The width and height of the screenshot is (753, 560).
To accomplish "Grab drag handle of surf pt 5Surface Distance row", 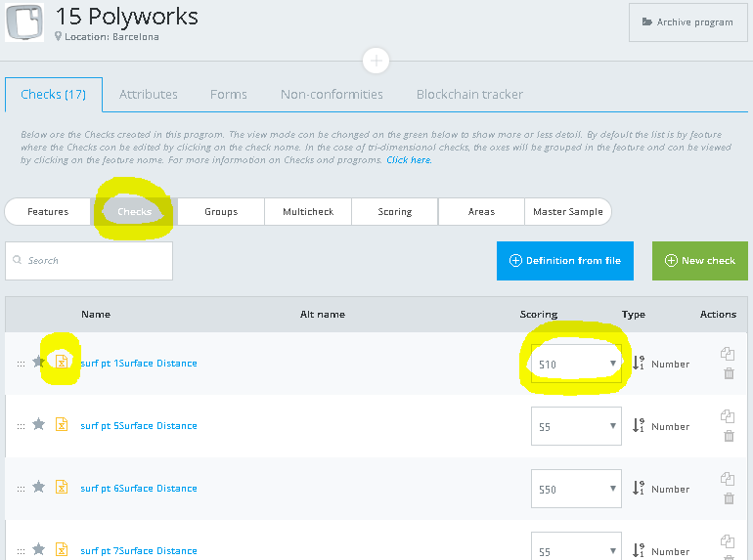I will (x=21, y=426).
